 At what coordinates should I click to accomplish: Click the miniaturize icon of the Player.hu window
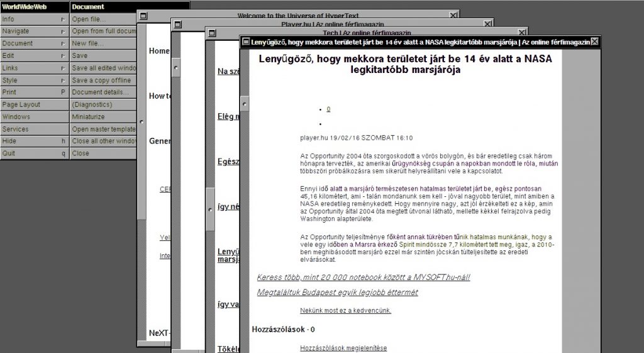[x=177, y=24]
